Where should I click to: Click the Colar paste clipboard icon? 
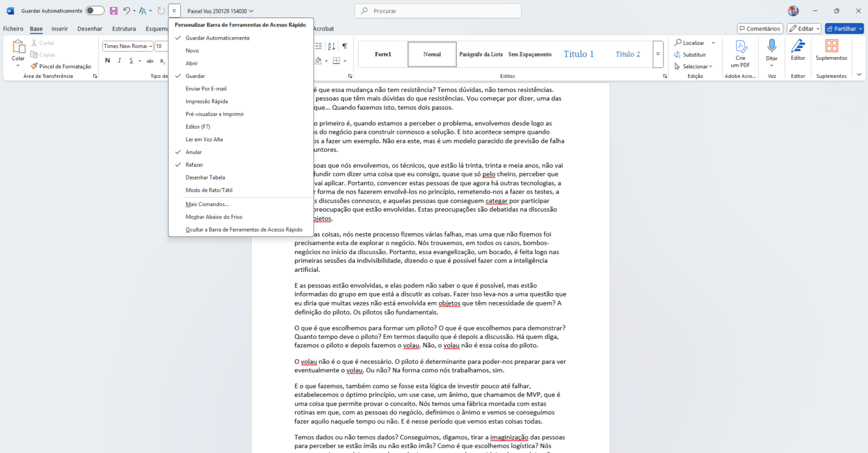pos(18,46)
